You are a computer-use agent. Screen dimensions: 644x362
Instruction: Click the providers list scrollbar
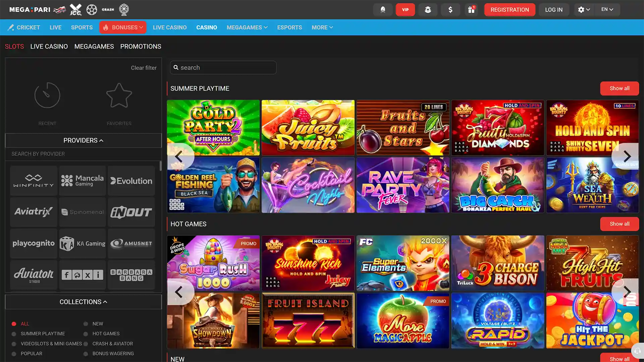(161, 166)
